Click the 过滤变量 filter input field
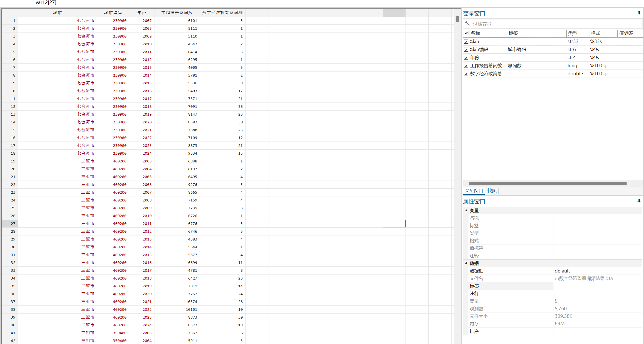 click(556, 24)
